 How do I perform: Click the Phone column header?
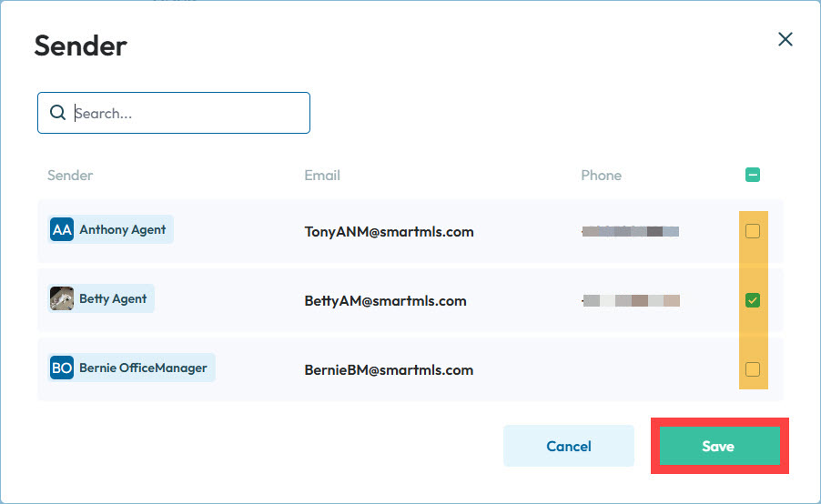point(601,175)
